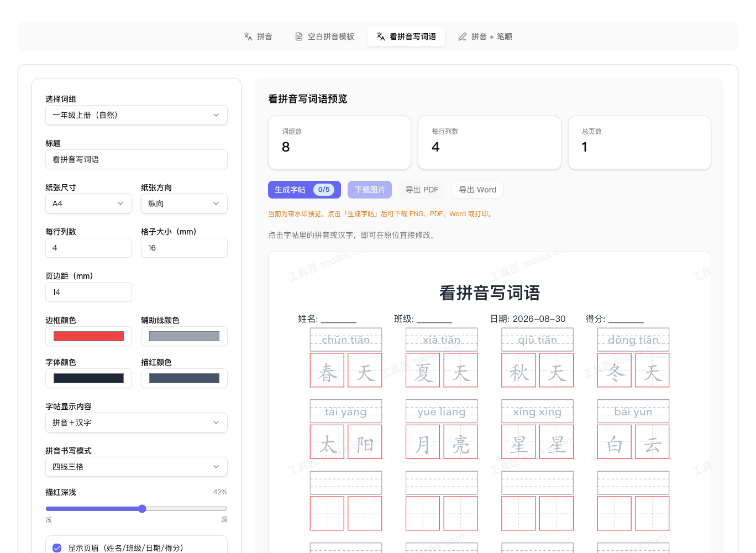Expand the 字帖显示内容 dropdown
Image resolution: width=756 pixels, height=553 pixels.
136,422
